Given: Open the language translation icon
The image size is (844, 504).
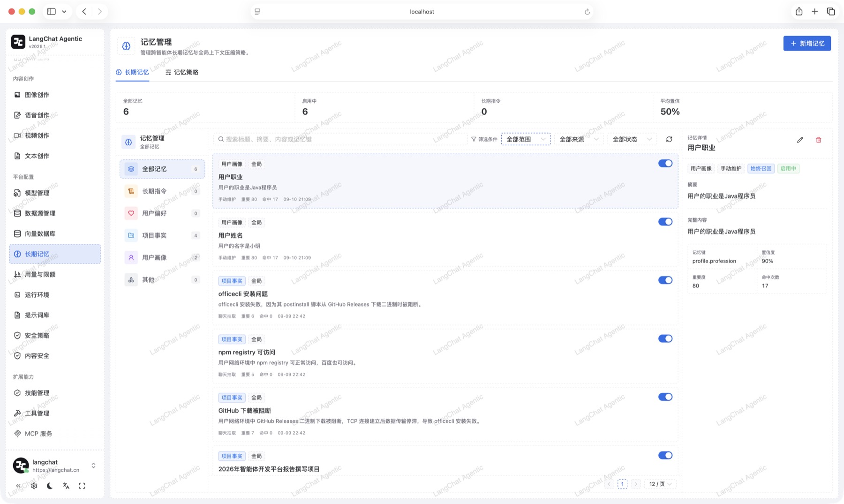Looking at the screenshot, I should click(66, 486).
